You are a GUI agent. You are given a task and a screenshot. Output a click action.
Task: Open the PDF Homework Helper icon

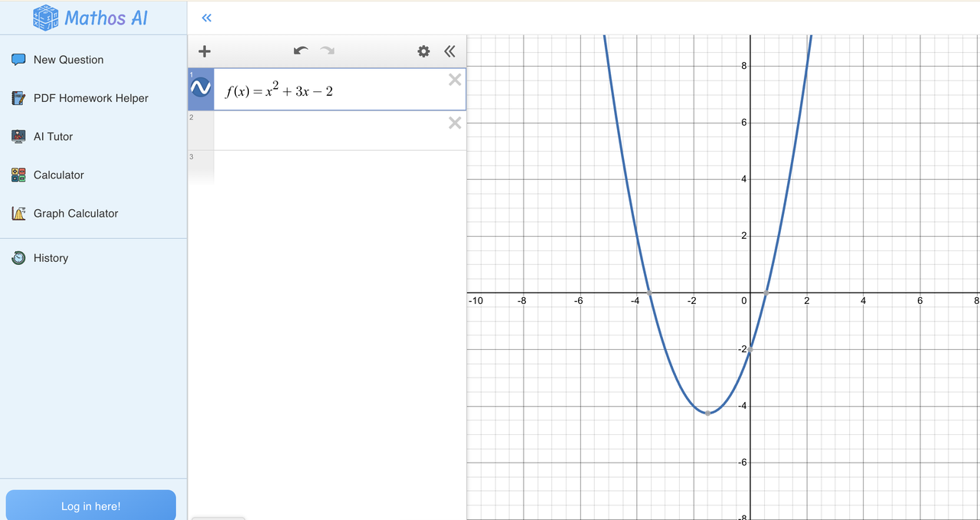[x=18, y=97]
